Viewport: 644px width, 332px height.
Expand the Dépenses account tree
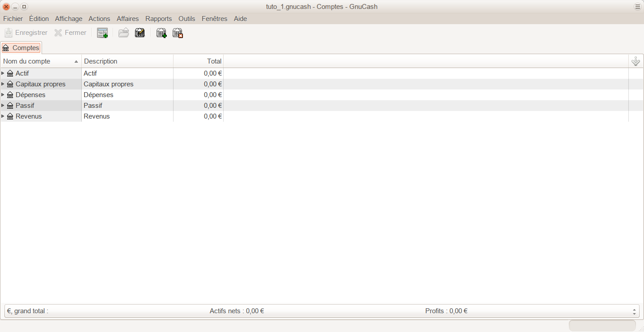tap(3, 95)
